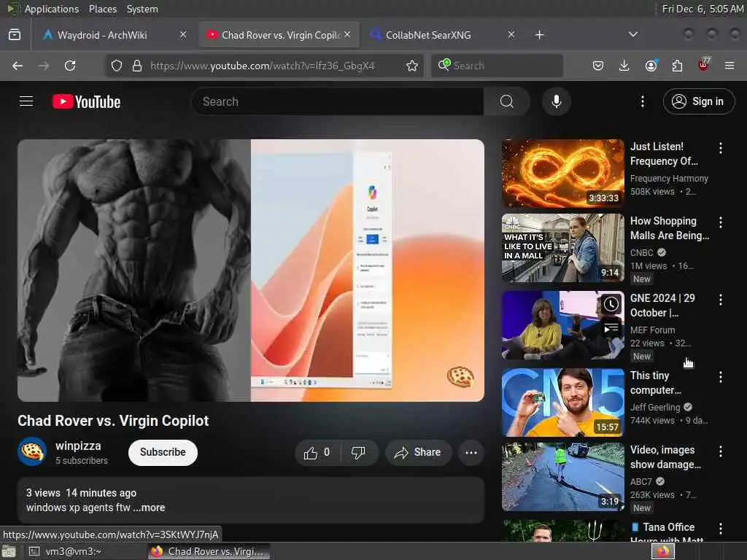The height and width of the screenshot is (560, 747).
Task: Click the video player area
Action: click(x=251, y=270)
